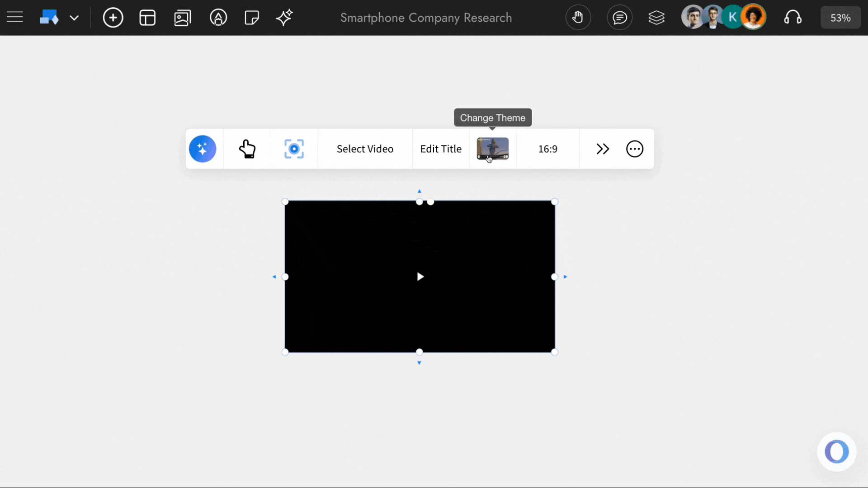The image size is (868, 488).
Task: Open the hamburger menu
Action: click(14, 17)
